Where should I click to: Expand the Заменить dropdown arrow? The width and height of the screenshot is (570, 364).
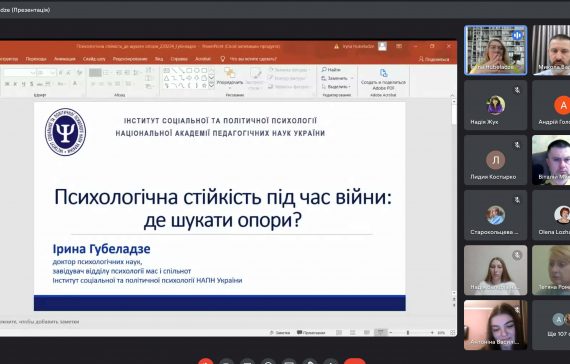(352, 78)
